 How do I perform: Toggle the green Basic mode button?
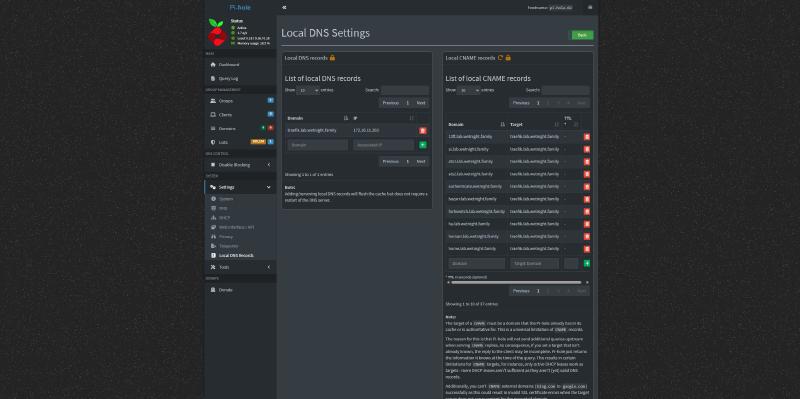click(x=581, y=35)
